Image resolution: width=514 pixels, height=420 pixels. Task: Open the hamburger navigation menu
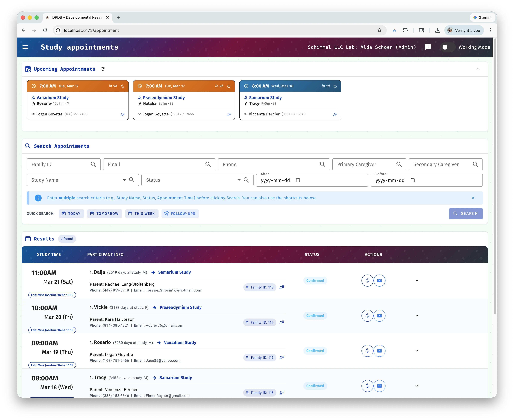coord(25,47)
